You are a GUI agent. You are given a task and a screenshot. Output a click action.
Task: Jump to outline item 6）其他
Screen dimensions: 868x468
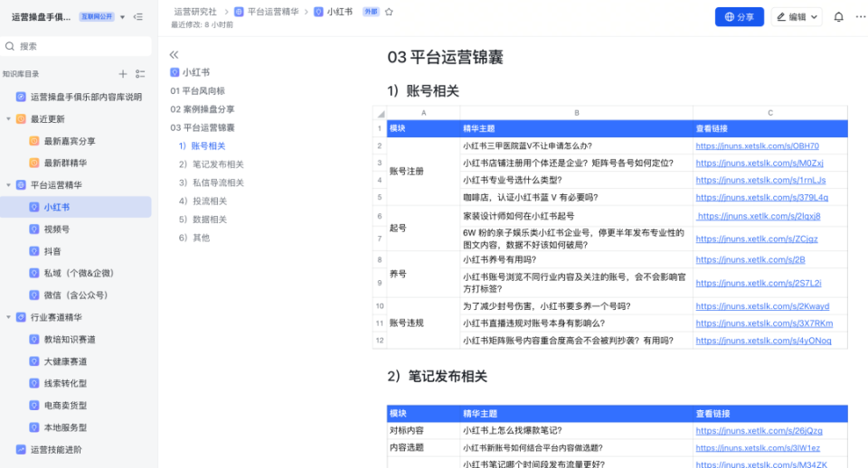[x=194, y=238]
